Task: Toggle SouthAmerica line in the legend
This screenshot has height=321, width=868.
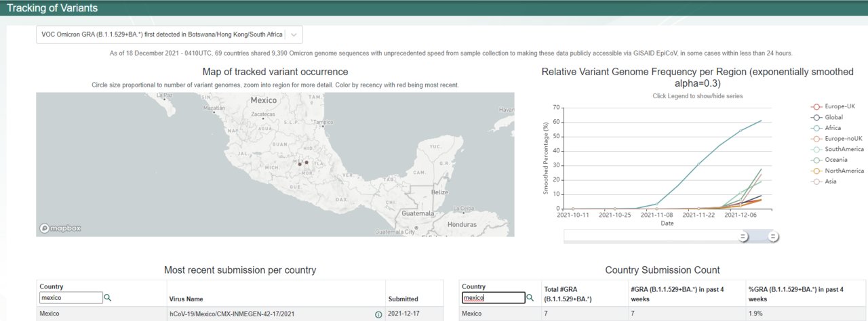Action: pyautogui.click(x=843, y=150)
